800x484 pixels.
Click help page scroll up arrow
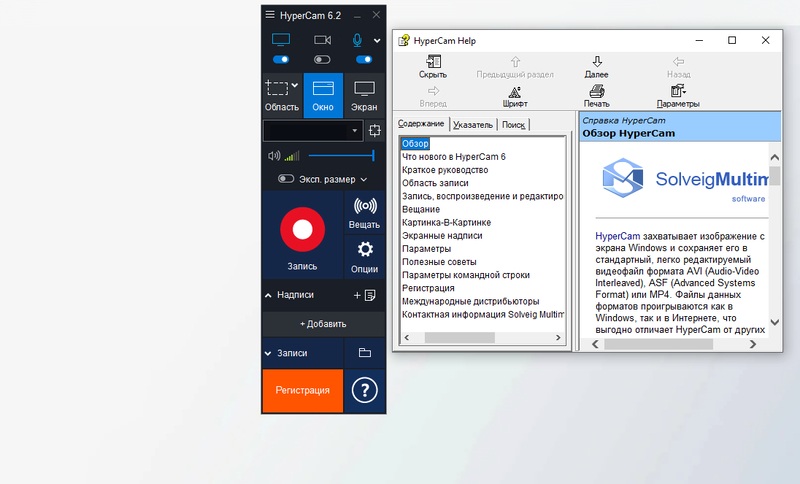point(774,158)
